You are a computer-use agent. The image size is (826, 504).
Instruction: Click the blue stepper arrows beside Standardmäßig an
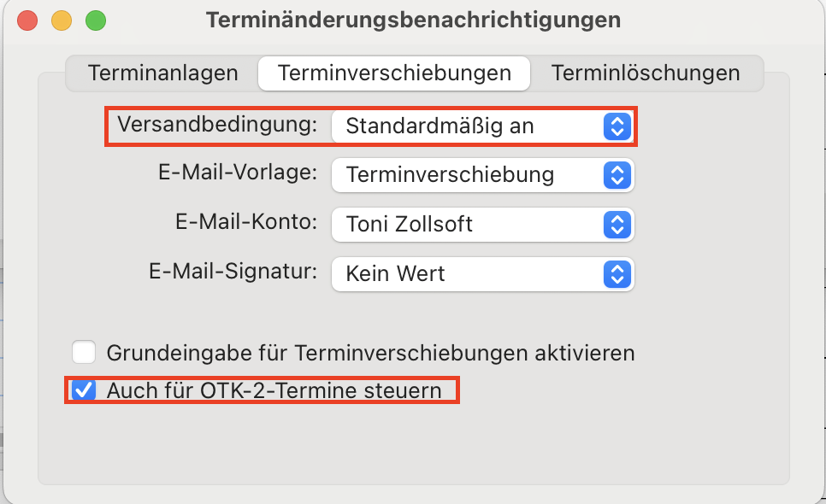click(x=617, y=126)
